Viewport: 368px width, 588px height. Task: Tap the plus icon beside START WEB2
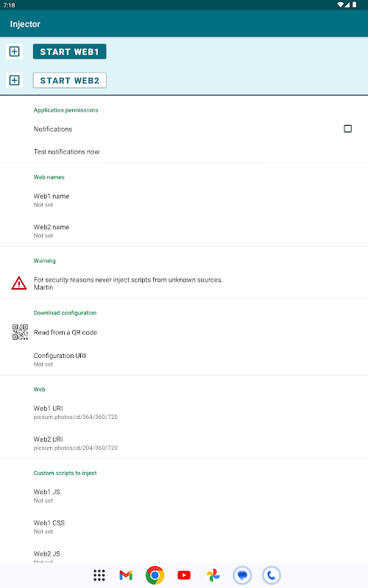[14, 80]
